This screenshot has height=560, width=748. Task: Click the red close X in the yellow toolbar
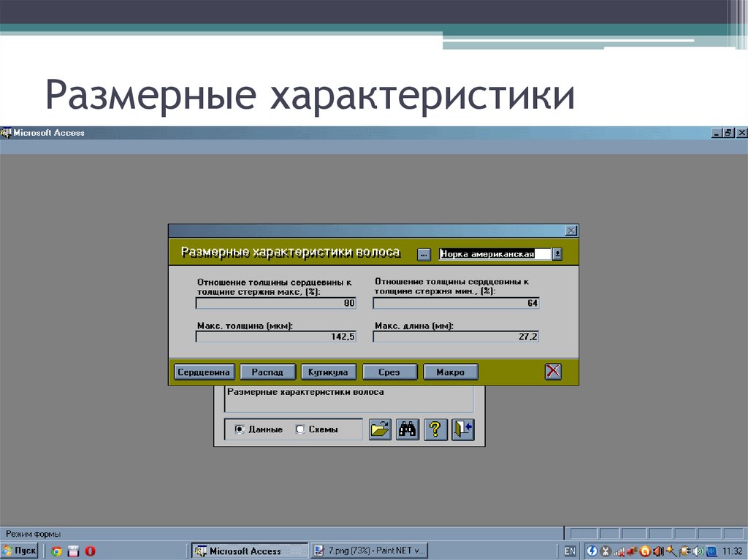553,371
